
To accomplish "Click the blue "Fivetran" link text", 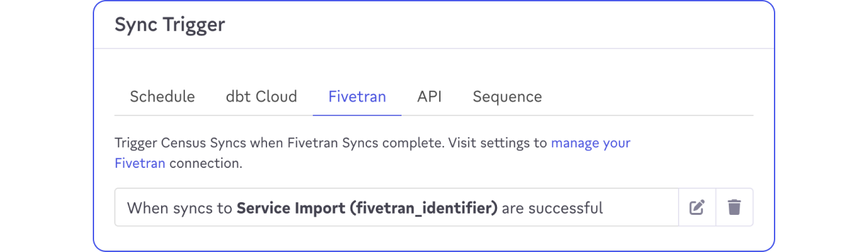I will [x=140, y=162].
